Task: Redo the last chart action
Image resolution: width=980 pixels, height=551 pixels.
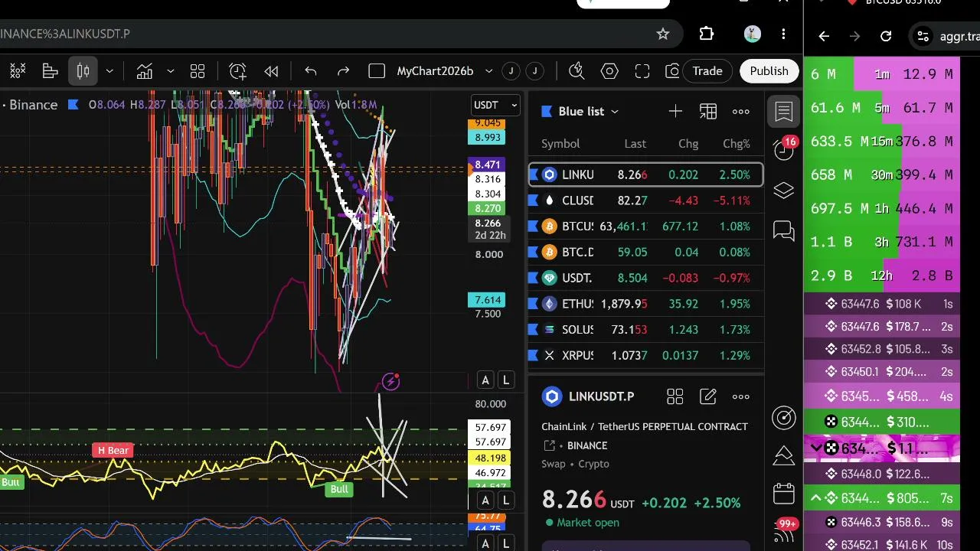Action: click(x=344, y=71)
